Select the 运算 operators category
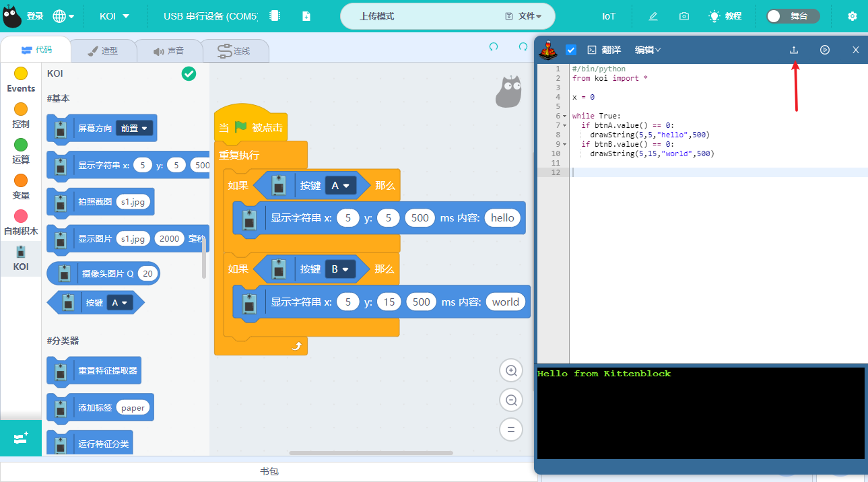The height and width of the screenshot is (482, 868). 21,151
